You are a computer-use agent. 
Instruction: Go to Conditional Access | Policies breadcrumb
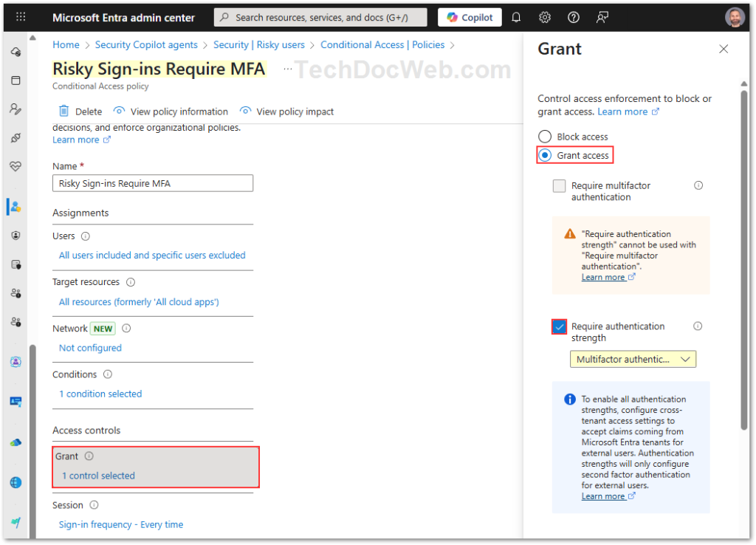click(382, 45)
